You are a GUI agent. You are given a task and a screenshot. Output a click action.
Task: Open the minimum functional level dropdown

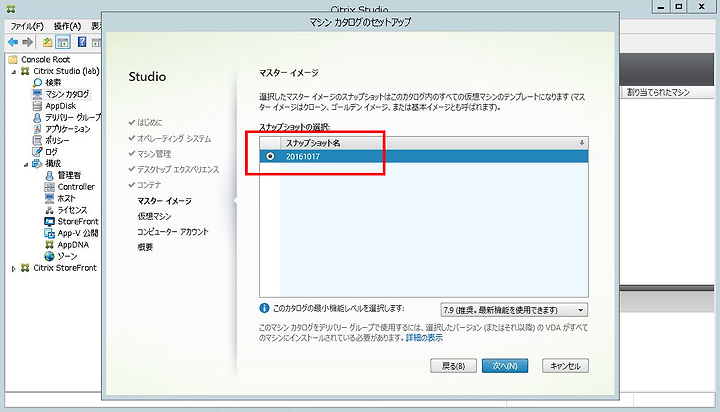514,310
